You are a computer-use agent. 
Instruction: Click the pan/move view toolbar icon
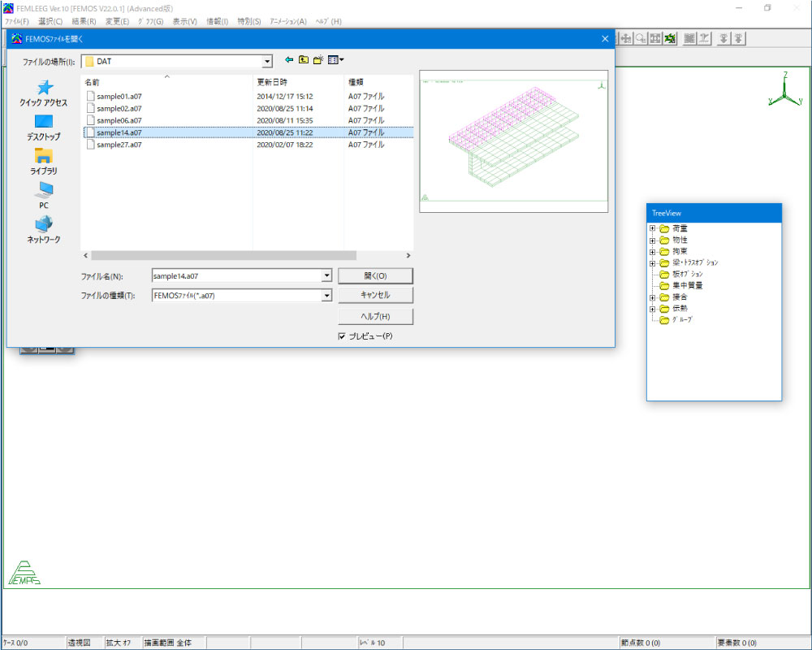626,38
